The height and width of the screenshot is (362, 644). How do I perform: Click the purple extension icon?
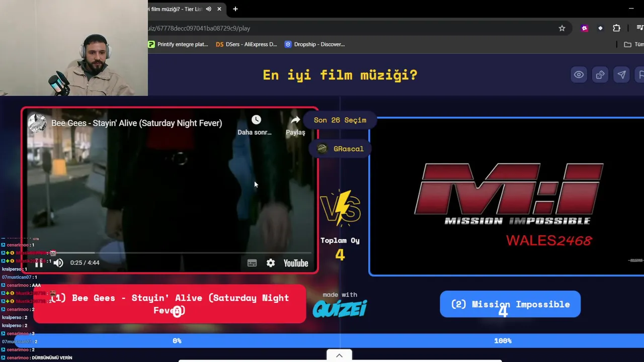click(584, 28)
